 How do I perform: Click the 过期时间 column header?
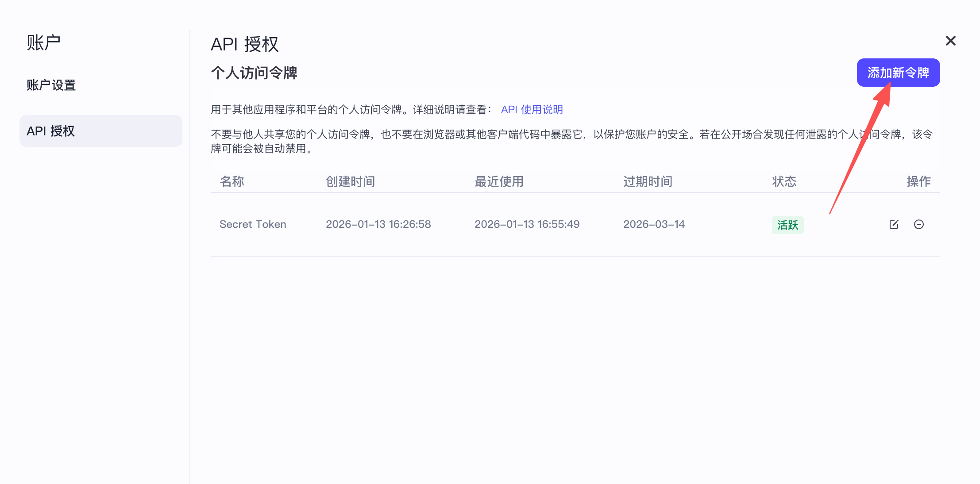click(648, 181)
